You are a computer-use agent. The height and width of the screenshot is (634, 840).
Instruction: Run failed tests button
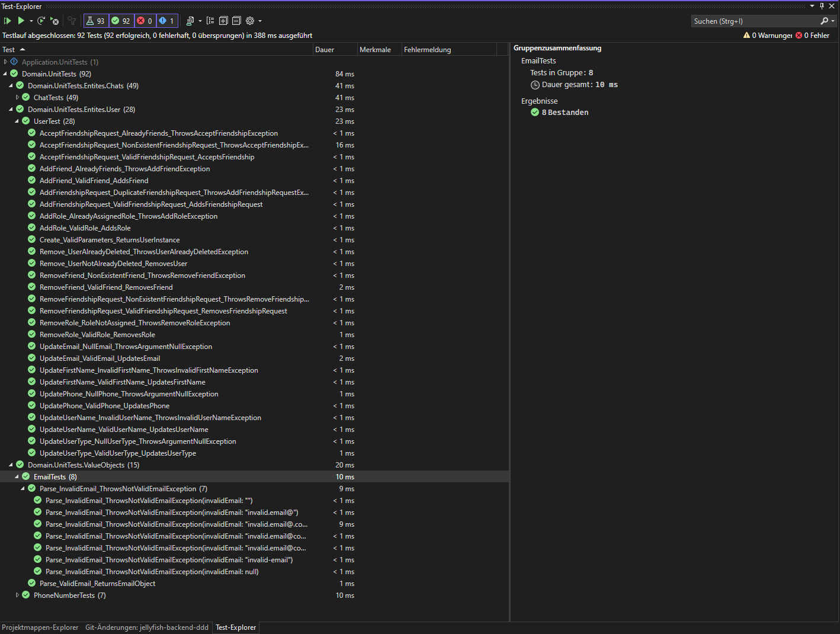click(x=54, y=21)
